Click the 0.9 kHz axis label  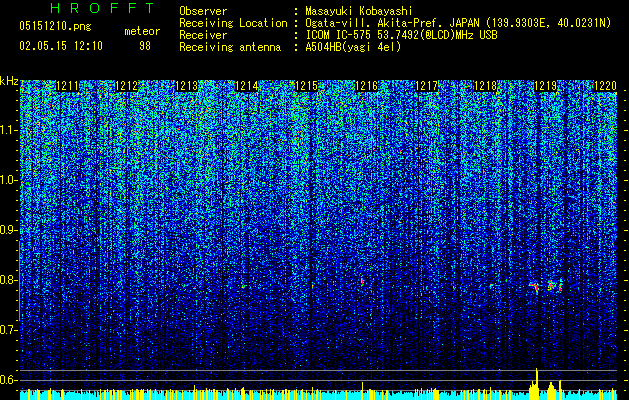pyautogui.click(x=9, y=230)
